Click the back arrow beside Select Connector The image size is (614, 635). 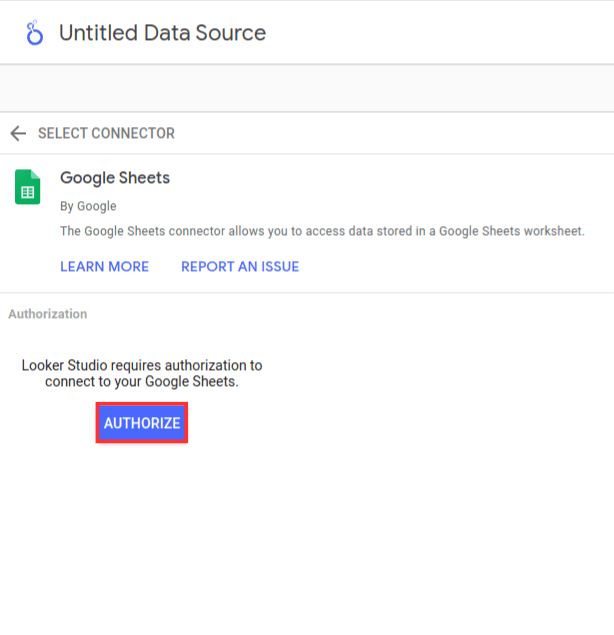coord(17,133)
